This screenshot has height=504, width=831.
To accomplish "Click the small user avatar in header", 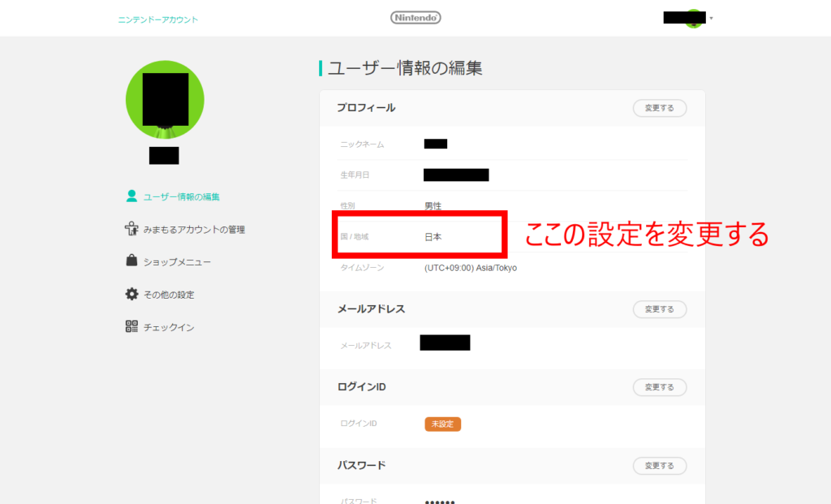I will [x=694, y=19].
